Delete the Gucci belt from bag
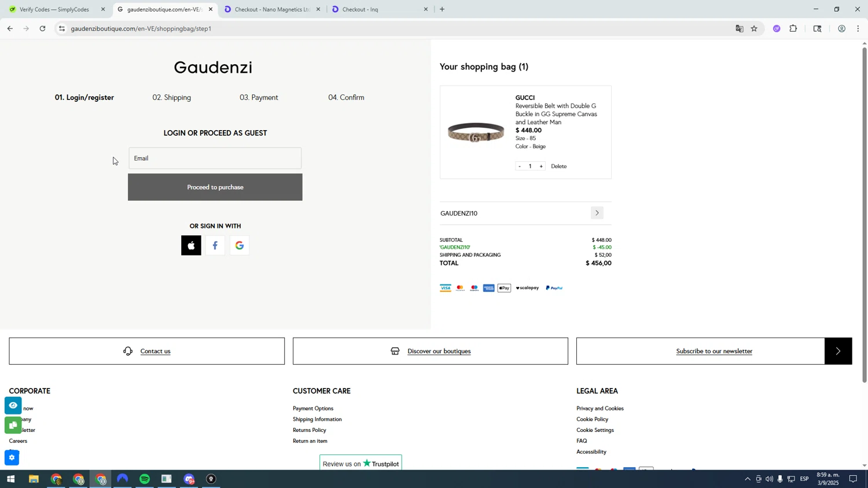This screenshot has width=868, height=488. tap(559, 167)
